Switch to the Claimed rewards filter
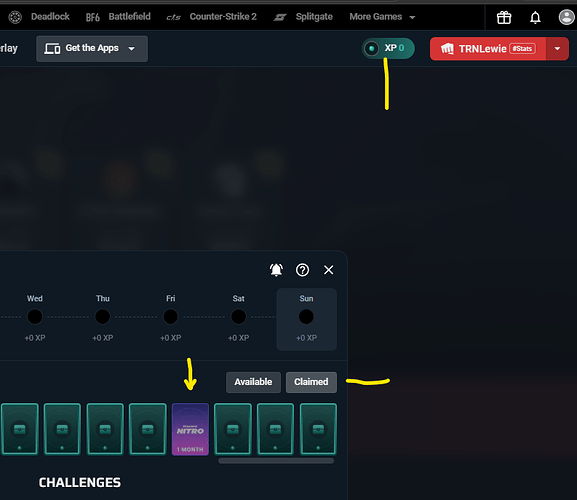The width and height of the screenshot is (577, 500). click(x=311, y=382)
